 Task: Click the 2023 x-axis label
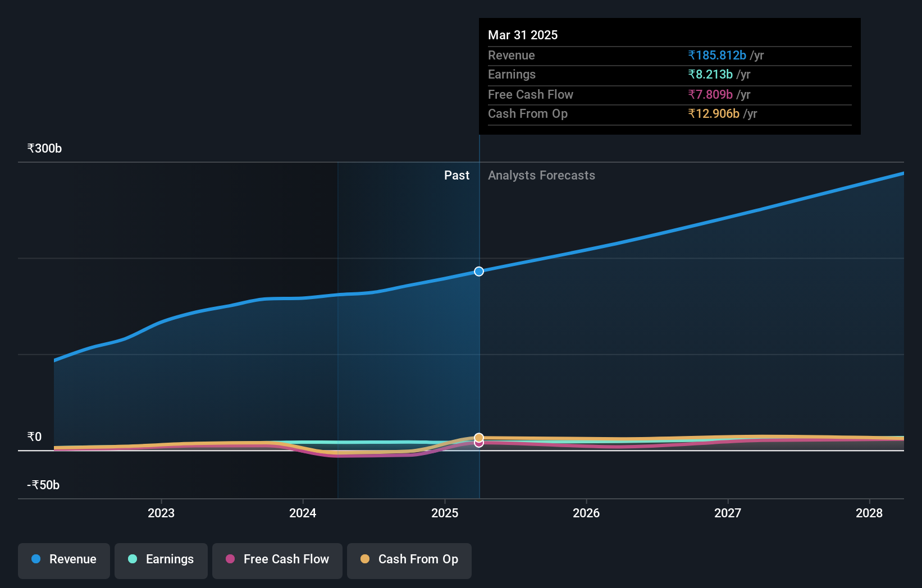point(161,513)
